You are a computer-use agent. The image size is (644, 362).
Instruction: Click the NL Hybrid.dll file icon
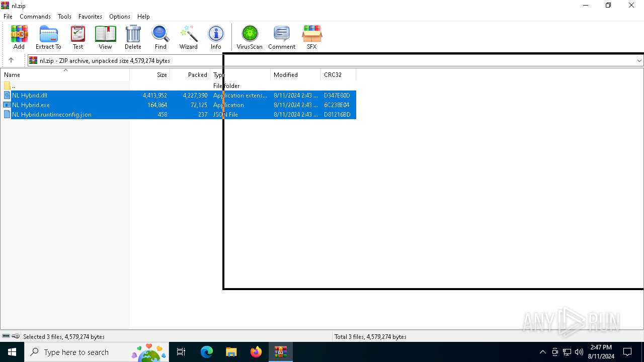tap(7, 96)
